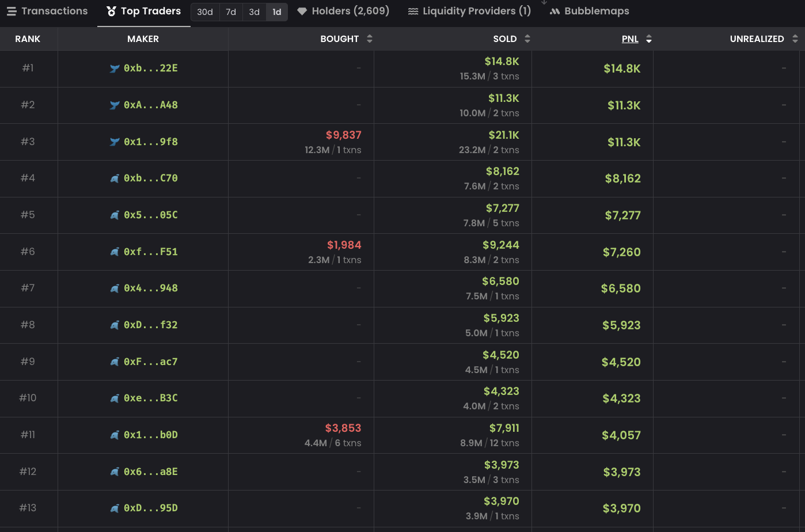Click the dolphin icon beside maker 0xF...ac7
This screenshot has height=532, width=805.
pyautogui.click(x=115, y=362)
